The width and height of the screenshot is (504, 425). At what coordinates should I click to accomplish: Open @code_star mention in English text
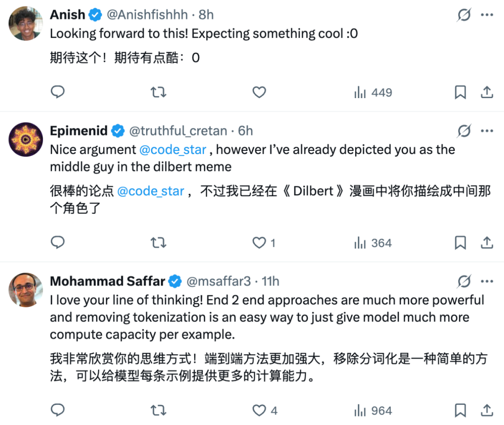point(173,150)
